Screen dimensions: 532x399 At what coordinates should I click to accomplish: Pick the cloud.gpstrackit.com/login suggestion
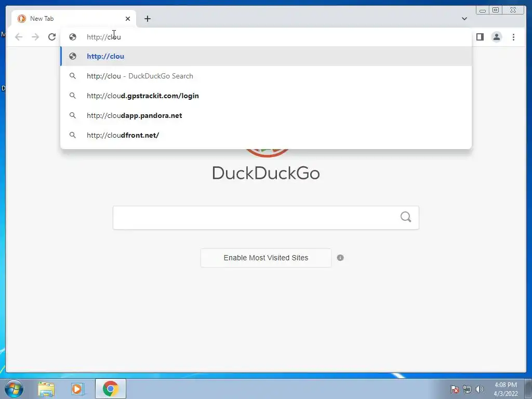[266, 96]
